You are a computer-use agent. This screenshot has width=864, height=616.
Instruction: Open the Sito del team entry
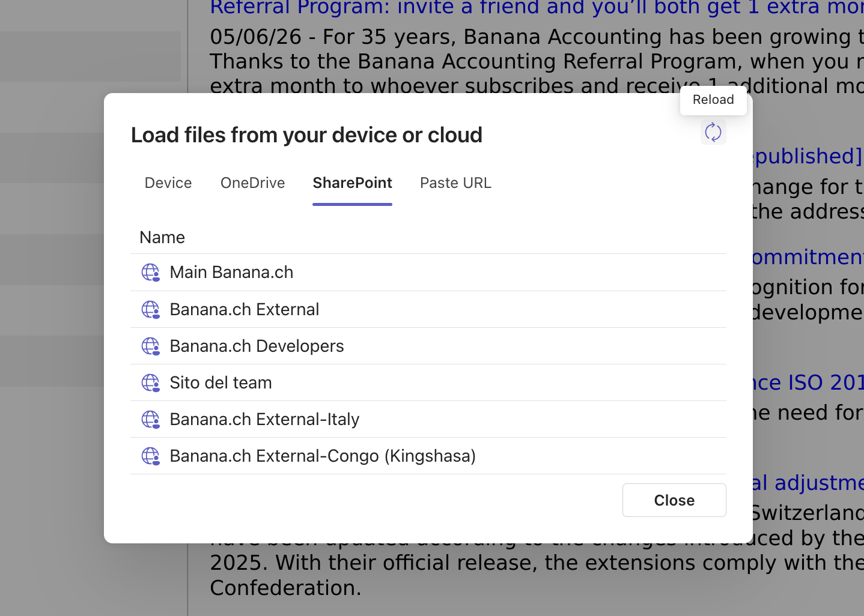[x=428, y=382]
